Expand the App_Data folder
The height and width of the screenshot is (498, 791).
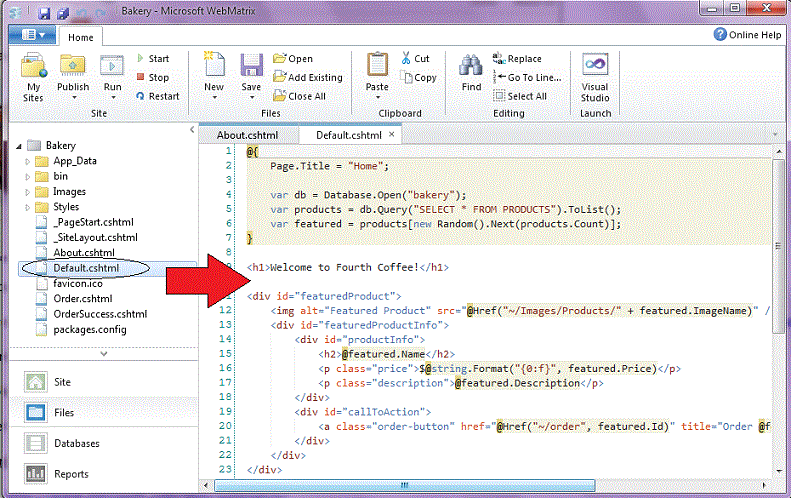[x=27, y=162]
